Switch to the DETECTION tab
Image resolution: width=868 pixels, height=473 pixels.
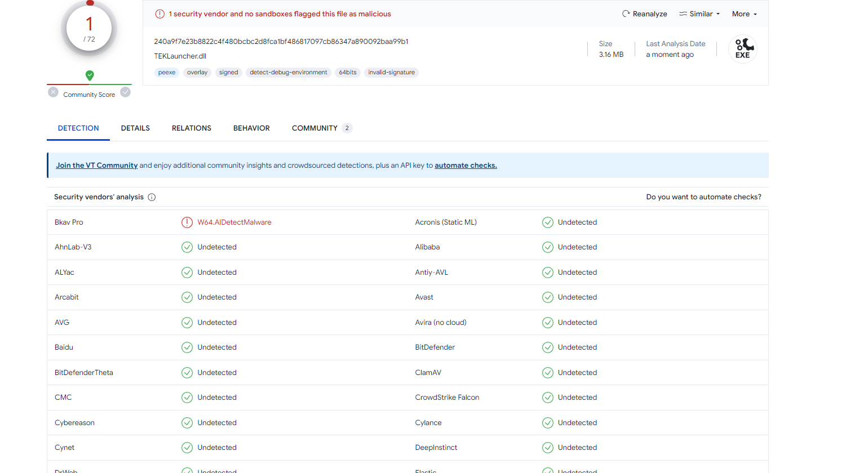pos(78,128)
